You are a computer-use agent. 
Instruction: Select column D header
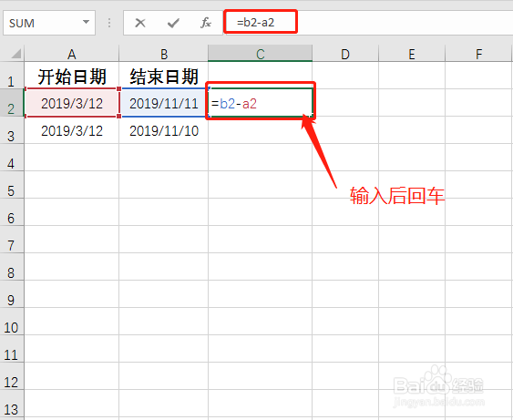[345, 54]
